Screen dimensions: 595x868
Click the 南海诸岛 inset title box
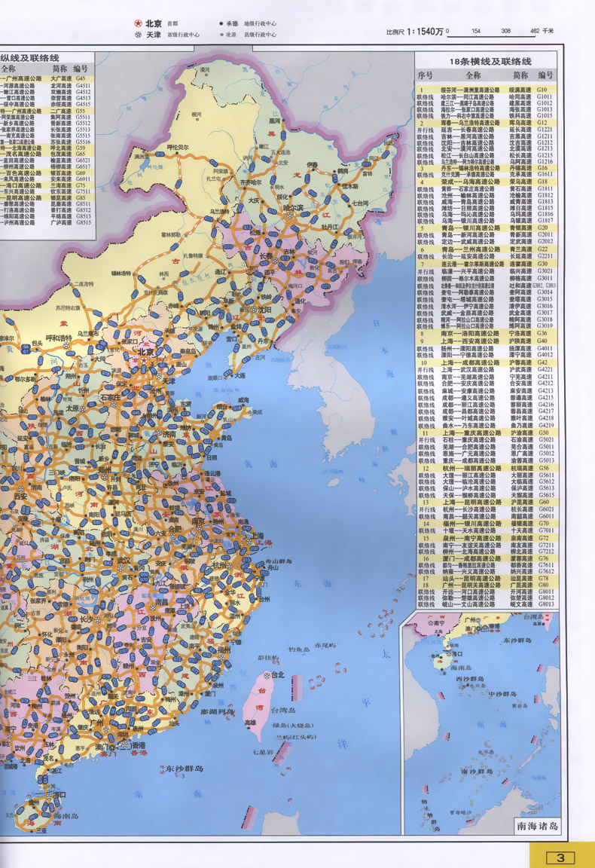[x=537, y=827]
